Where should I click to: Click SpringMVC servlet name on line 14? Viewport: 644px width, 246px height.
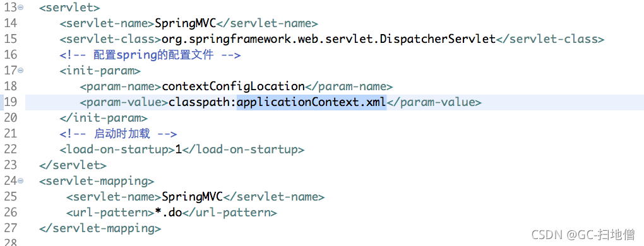[x=185, y=23]
